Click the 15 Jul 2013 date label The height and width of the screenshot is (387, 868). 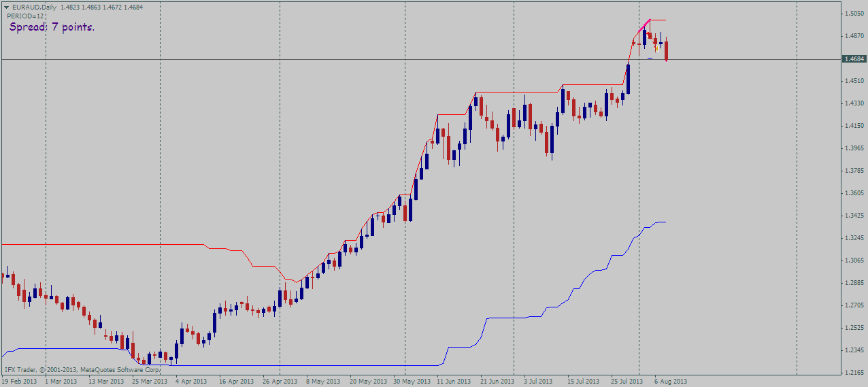[x=583, y=382]
